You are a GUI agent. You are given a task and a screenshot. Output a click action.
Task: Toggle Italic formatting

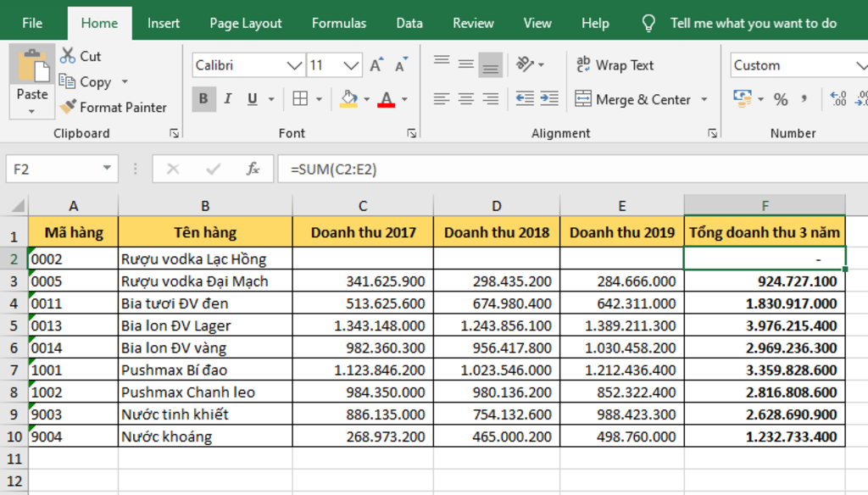tap(227, 99)
